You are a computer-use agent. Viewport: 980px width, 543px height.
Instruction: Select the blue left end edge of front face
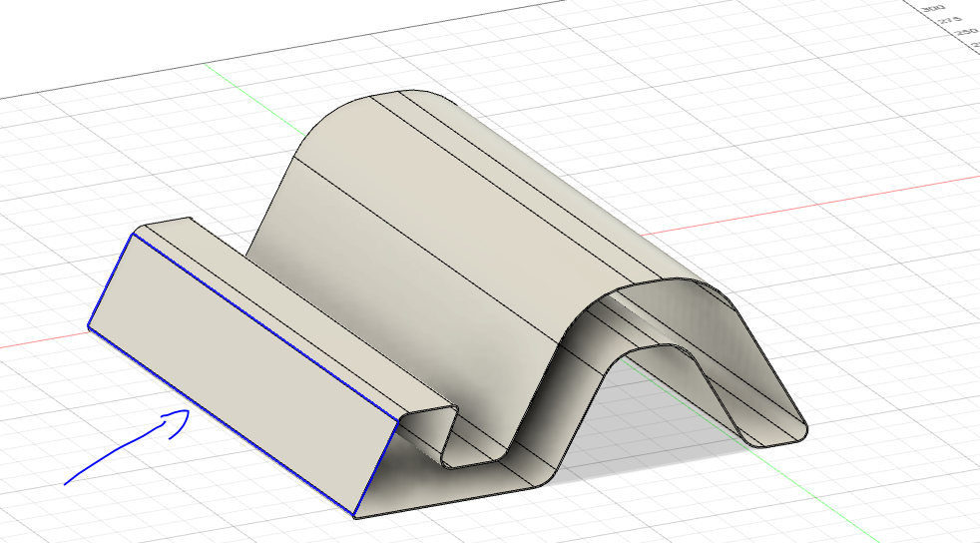(110, 279)
